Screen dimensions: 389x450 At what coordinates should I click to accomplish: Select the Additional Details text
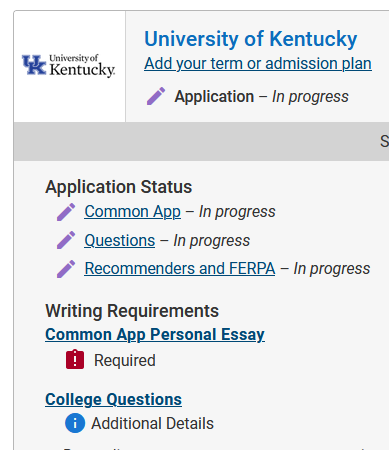[x=152, y=423]
